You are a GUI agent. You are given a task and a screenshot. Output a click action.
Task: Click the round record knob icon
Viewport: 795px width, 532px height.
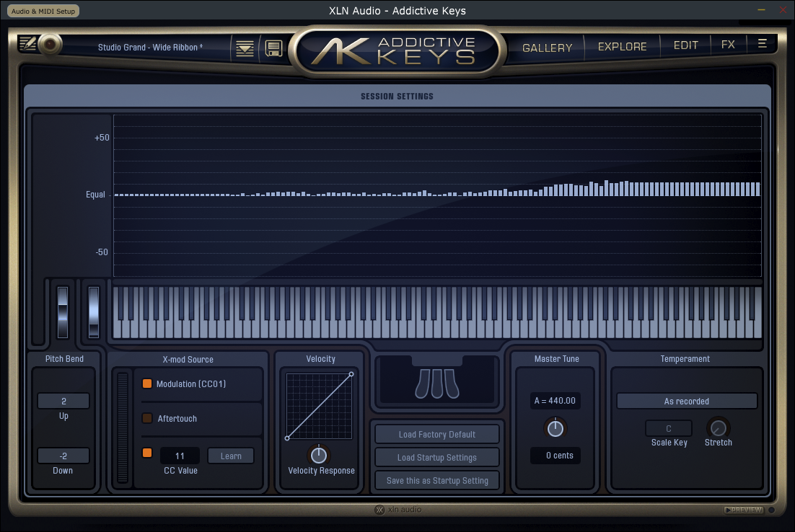pyautogui.click(x=50, y=45)
